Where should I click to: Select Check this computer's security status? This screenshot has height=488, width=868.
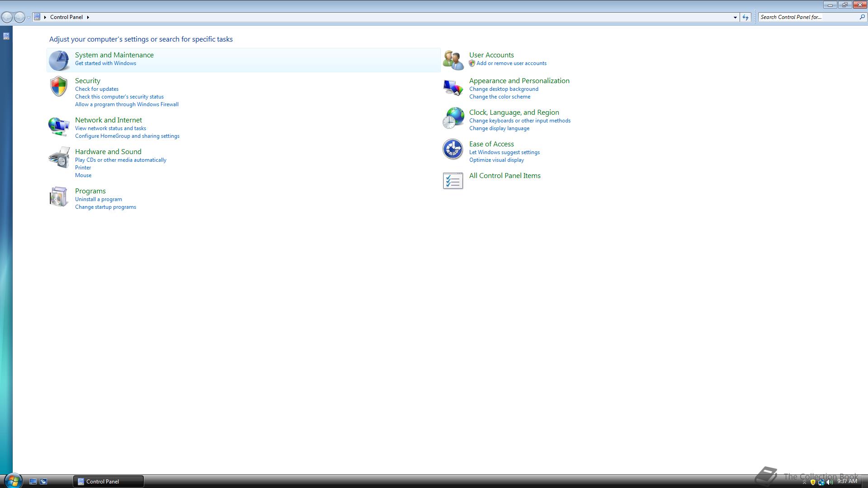119,97
